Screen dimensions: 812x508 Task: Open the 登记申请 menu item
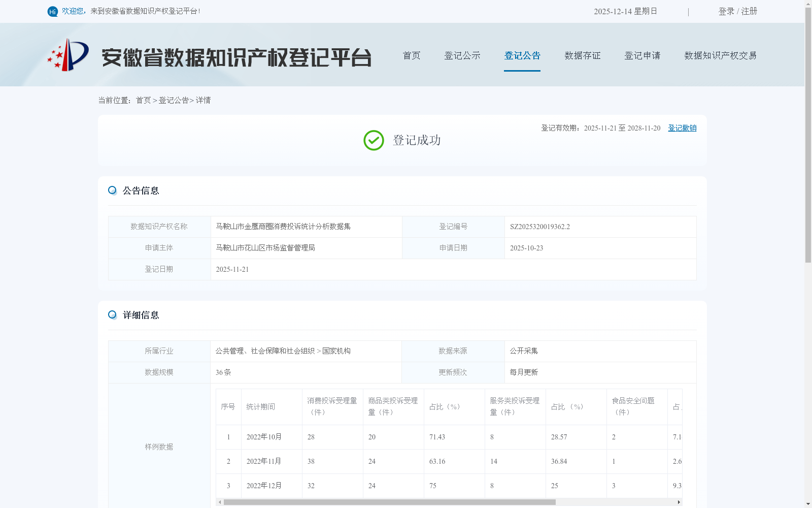point(642,55)
